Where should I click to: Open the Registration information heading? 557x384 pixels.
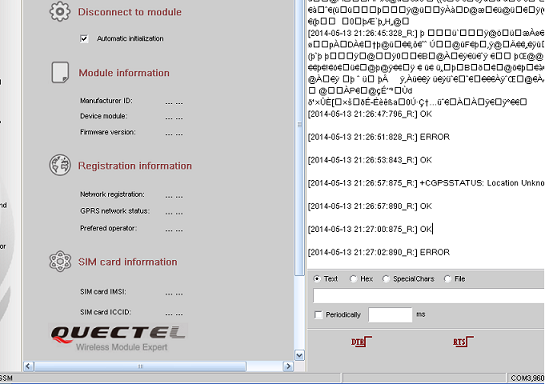click(135, 166)
